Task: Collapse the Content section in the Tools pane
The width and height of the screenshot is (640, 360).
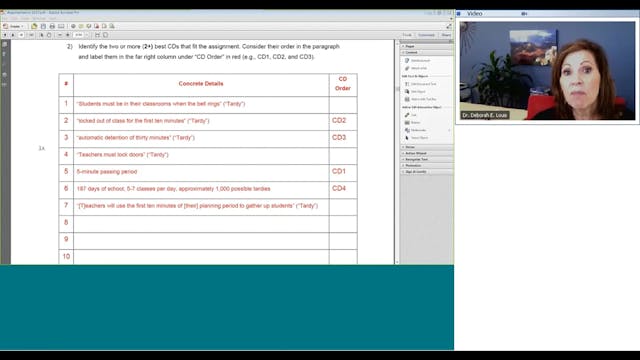Action: pos(427,53)
